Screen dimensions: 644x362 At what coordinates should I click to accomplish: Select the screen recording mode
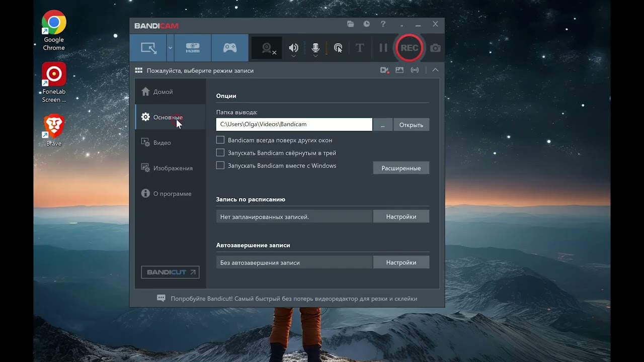coord(148,48)
